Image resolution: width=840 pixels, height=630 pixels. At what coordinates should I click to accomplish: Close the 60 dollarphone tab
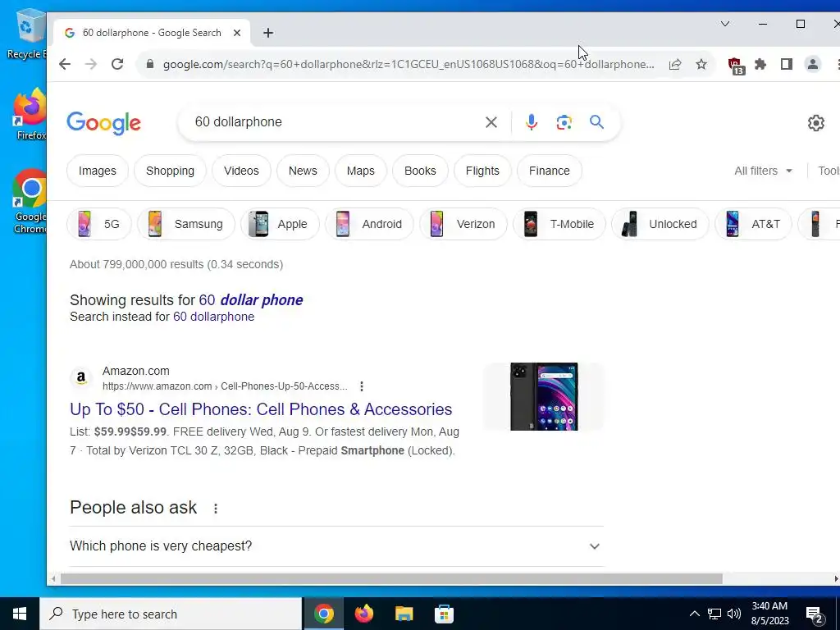(237, 33)
